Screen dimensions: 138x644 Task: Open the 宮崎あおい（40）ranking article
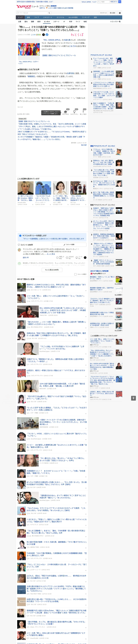[106, 163]
